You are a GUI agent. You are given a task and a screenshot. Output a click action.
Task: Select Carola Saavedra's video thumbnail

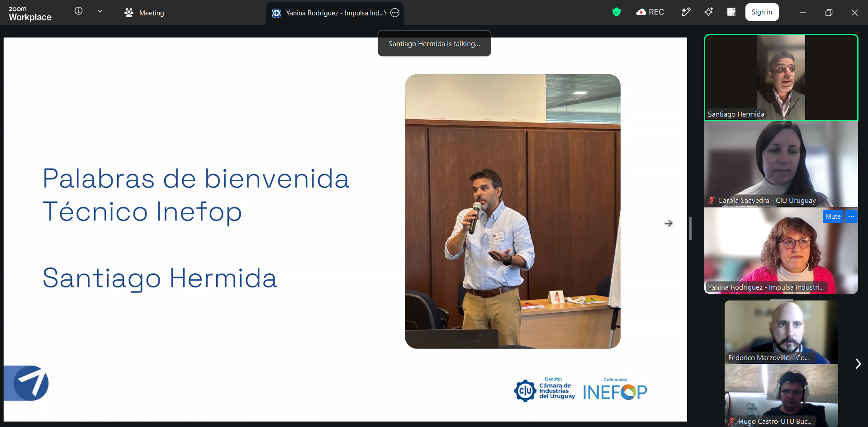coord(781,164)
